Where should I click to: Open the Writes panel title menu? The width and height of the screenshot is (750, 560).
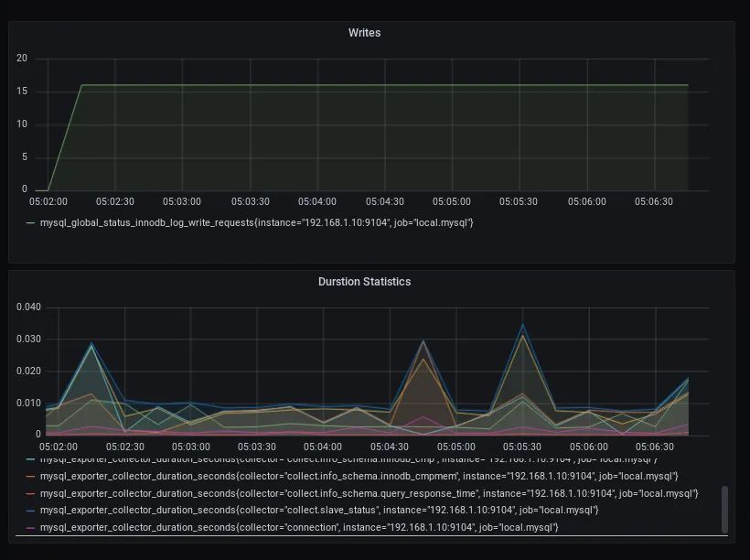pyautogui.click(x=364, y=33)
